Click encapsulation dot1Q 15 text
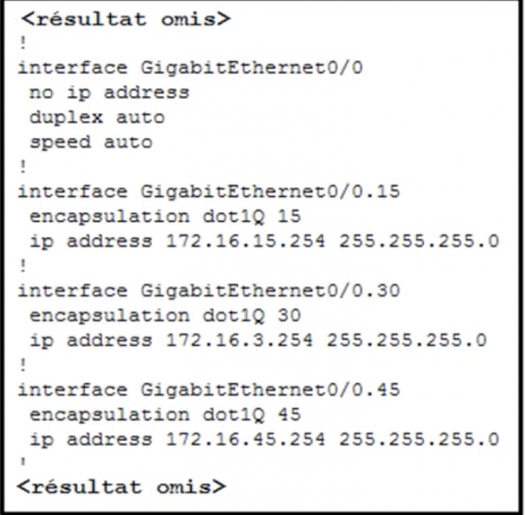Viewport: 525px width, 515px height. (x=165, y=217)
